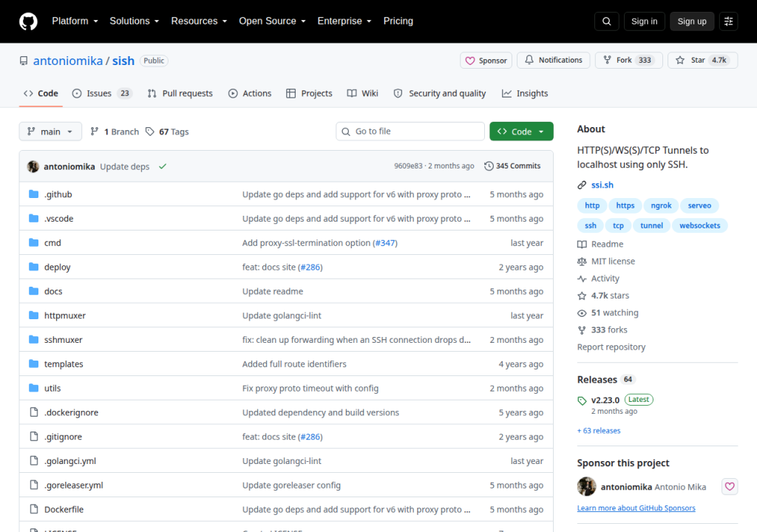
Task: Switch to the Insights tab
Action: click(525, 93)
